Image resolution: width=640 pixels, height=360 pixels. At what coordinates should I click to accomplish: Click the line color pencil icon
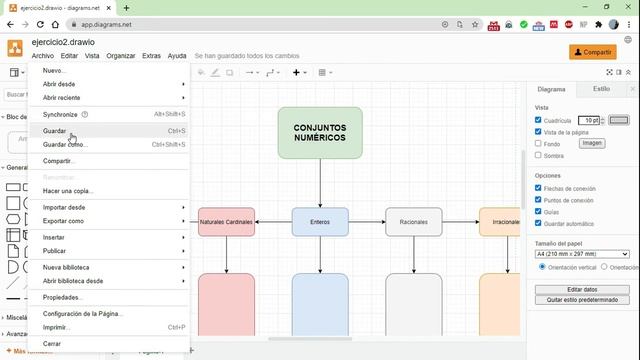pos(215,73)
